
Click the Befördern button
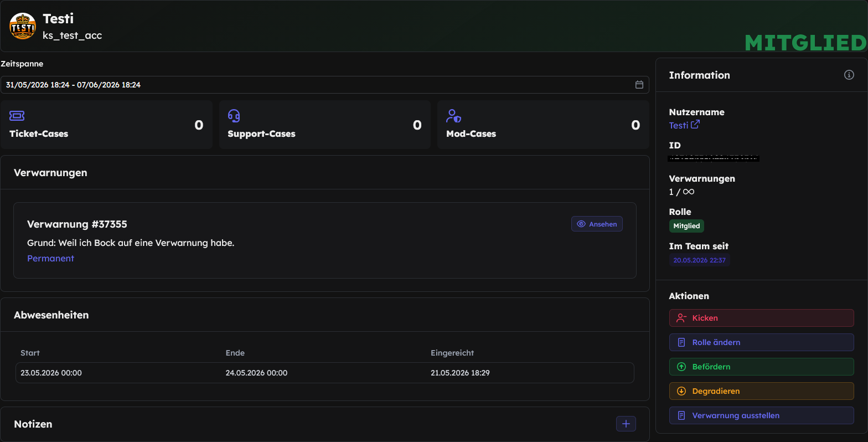[761, 367]
